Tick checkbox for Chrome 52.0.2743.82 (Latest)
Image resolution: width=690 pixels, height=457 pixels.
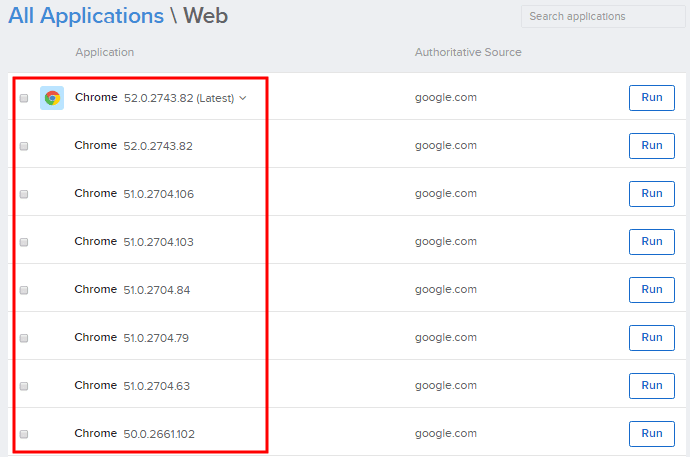[24, 98]
